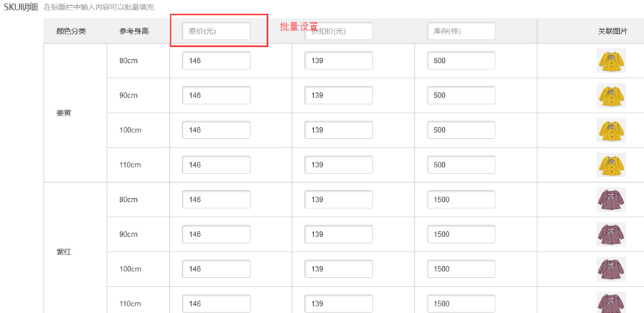The width and height of the screenshot is (644, 313).
Task: Open purple-red dress image in 100cm row
Action: [610, 269]
